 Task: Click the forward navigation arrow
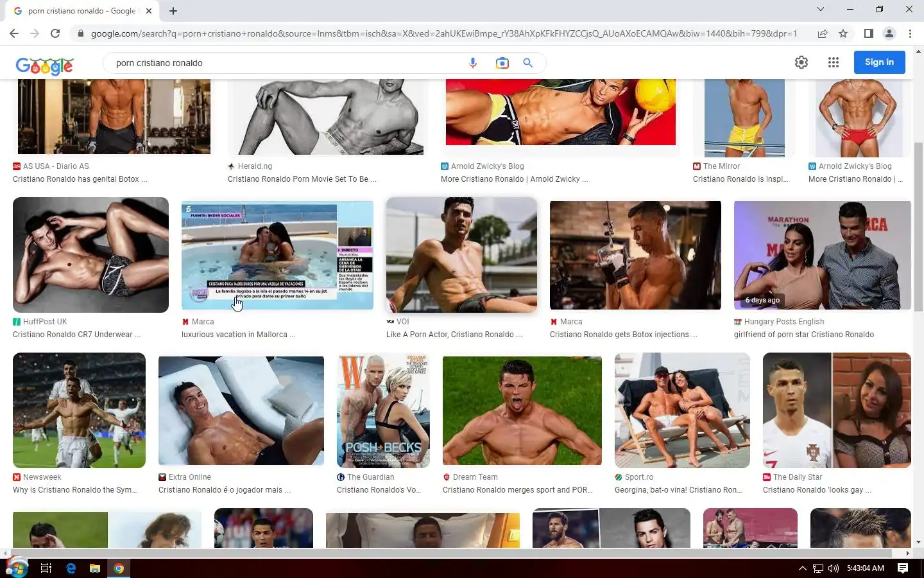(x=35, y=33)
